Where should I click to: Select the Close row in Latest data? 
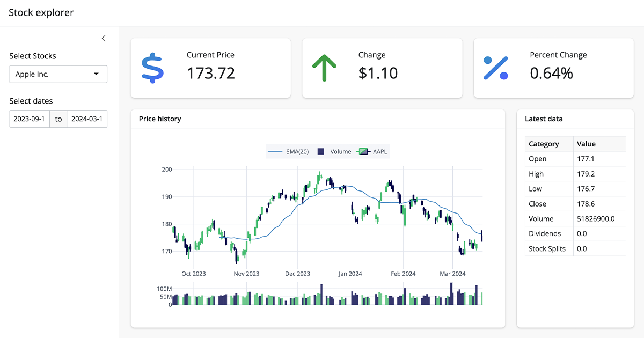(575, 204)
